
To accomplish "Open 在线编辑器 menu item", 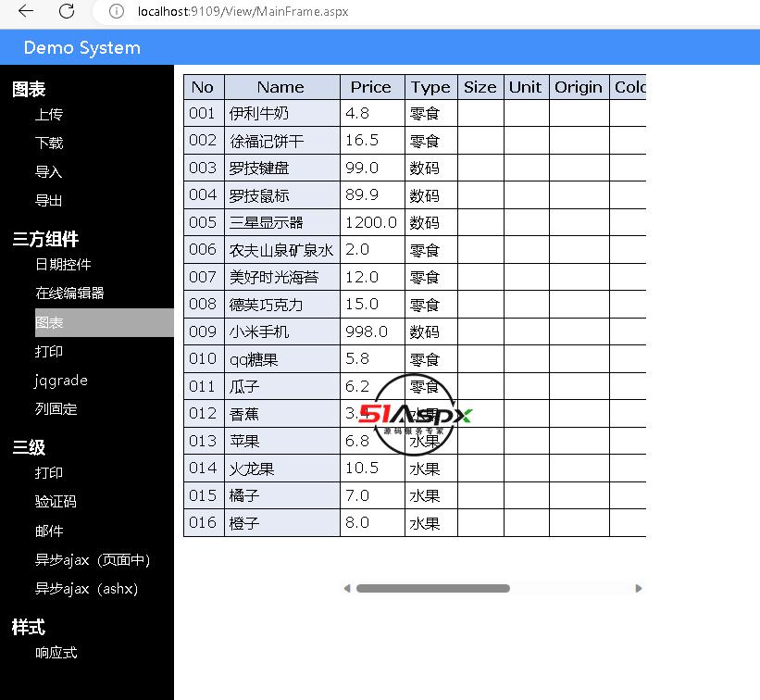I will click(69, 293).
